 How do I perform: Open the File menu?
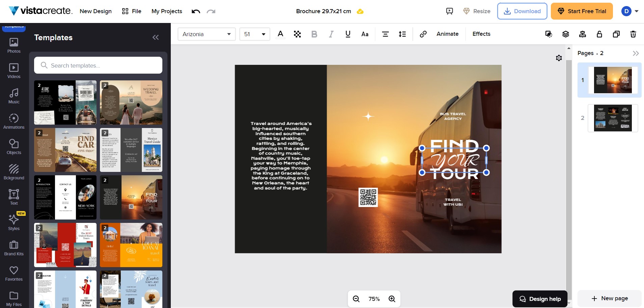[132, 11]
